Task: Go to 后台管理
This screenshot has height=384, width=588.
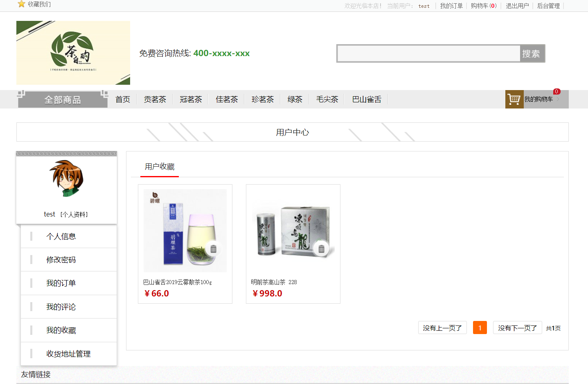Action: click(548, 6)
